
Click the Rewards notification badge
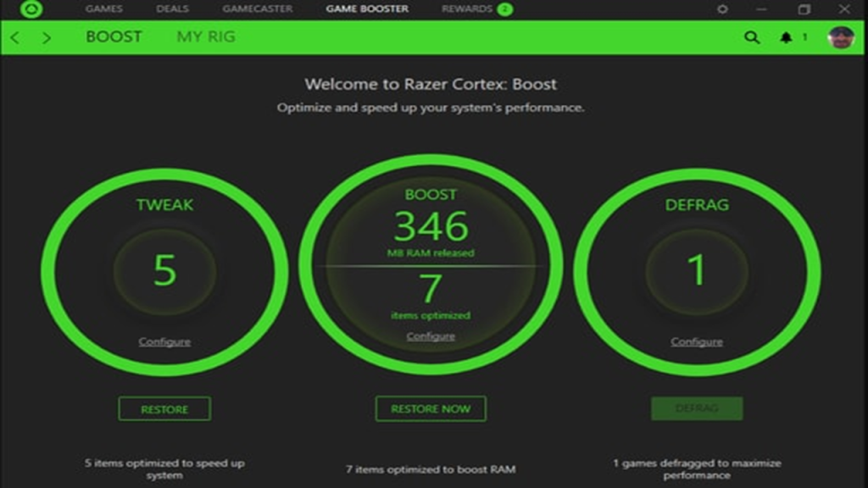click(x=504, y=8)
